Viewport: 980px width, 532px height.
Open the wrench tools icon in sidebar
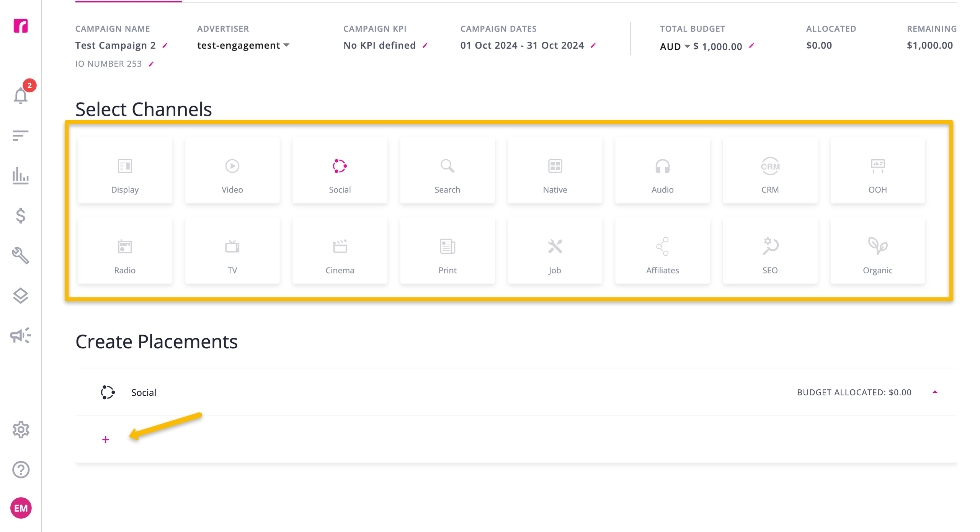pos(21,256)
